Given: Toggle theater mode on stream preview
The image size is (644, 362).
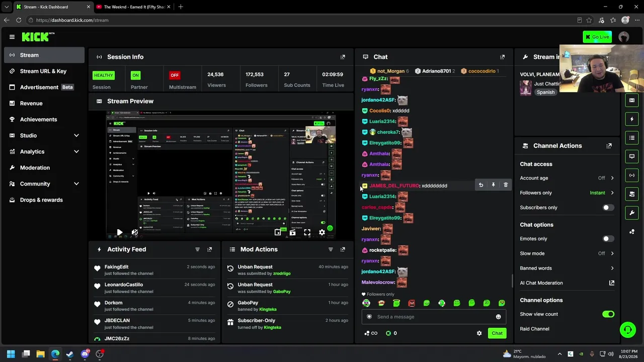Looking at the screenshot, I should 292,232.
